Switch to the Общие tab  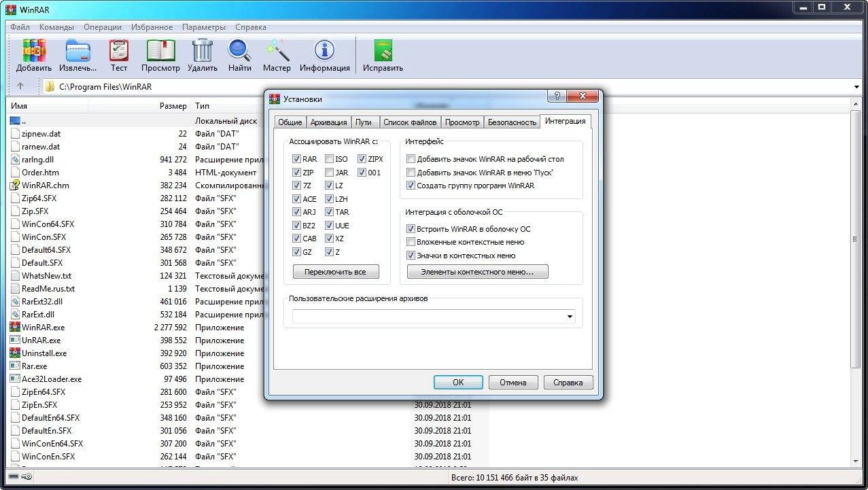tap(290, 122)
